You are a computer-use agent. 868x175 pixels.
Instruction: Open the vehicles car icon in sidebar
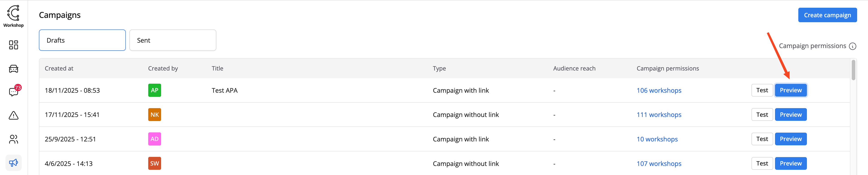pyautogui.click(x=14, y=69)
